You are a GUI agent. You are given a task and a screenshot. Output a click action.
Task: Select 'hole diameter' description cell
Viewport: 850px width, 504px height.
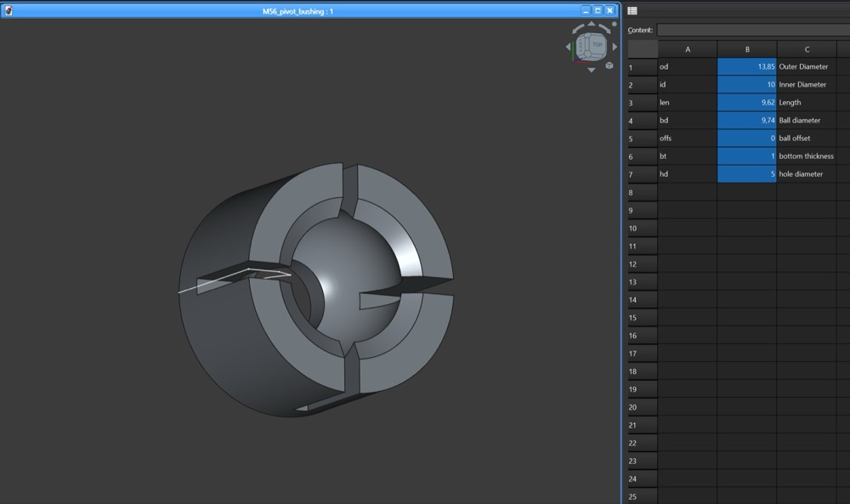click(x=807, y=174)
